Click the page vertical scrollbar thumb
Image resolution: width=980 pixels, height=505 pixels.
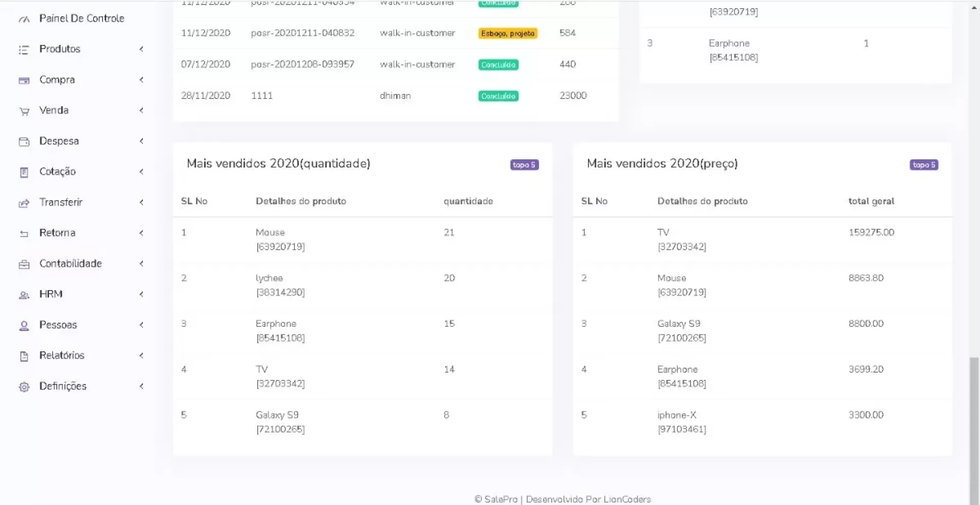point(974,429)
